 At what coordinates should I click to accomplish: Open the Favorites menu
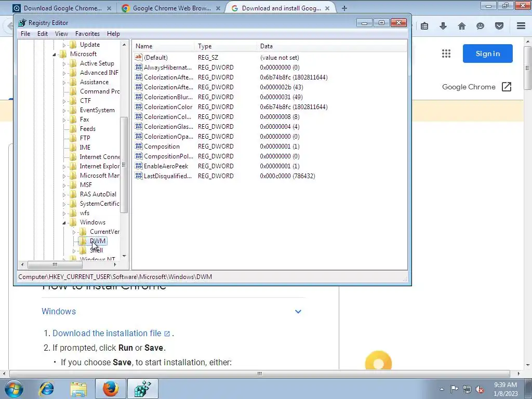[87, 34]
